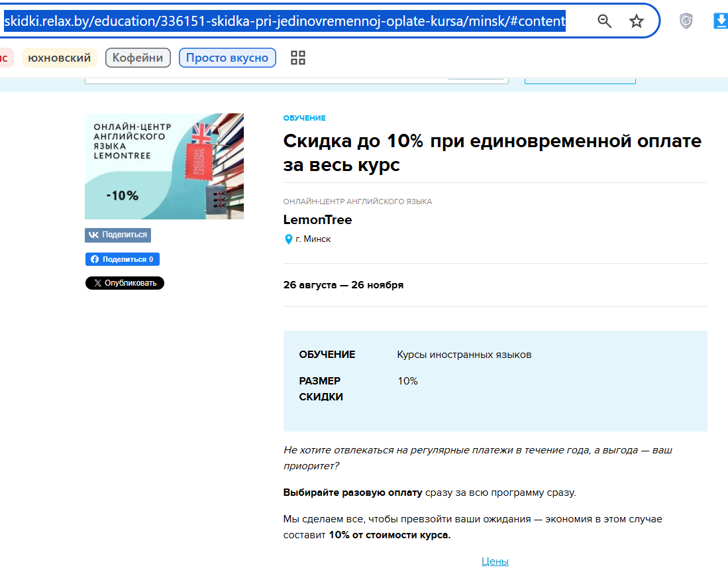This screenshot has width=728, height=580.
Task: Bookmark this page with the star icon
Action: coord(636,21)
